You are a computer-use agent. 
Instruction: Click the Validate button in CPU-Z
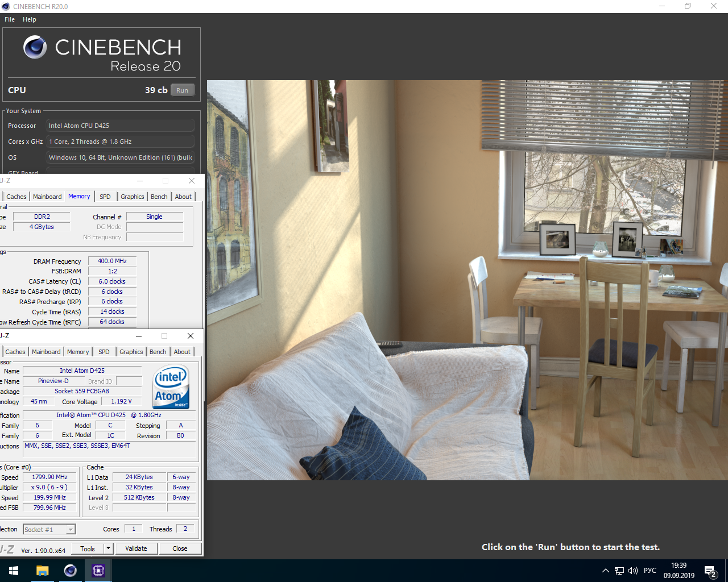click(x=136, y=548)
